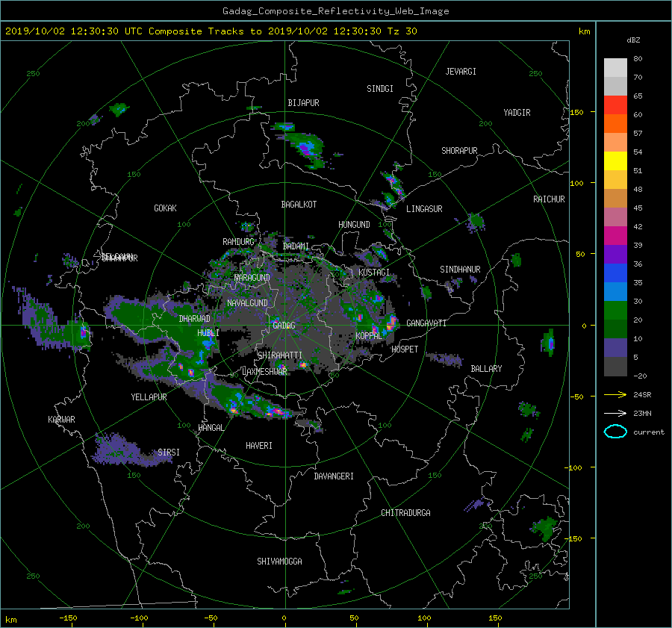Click the GANGAVATI city label
Screen dimensions: 672x628
[x=426, y=323]
